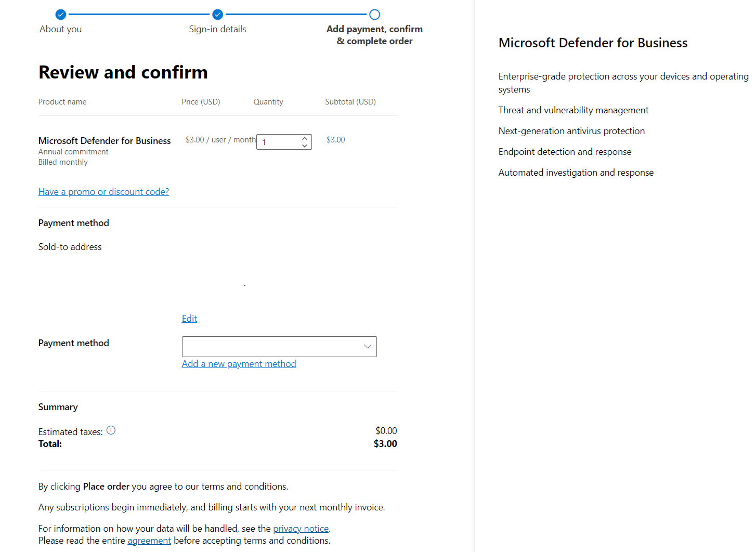Go to the About you step label
Image resolution: width=756 pixels, height=552 pixels.
tap(61, 29)
